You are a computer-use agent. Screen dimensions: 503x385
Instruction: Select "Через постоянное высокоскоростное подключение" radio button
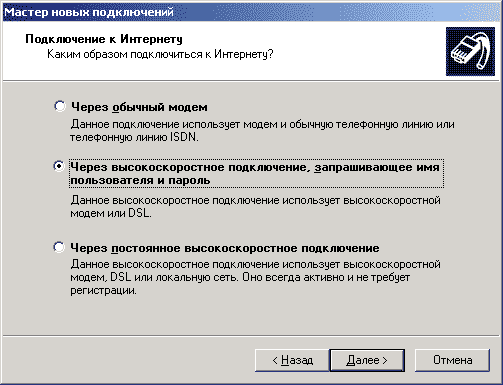[x=59, y=247]
